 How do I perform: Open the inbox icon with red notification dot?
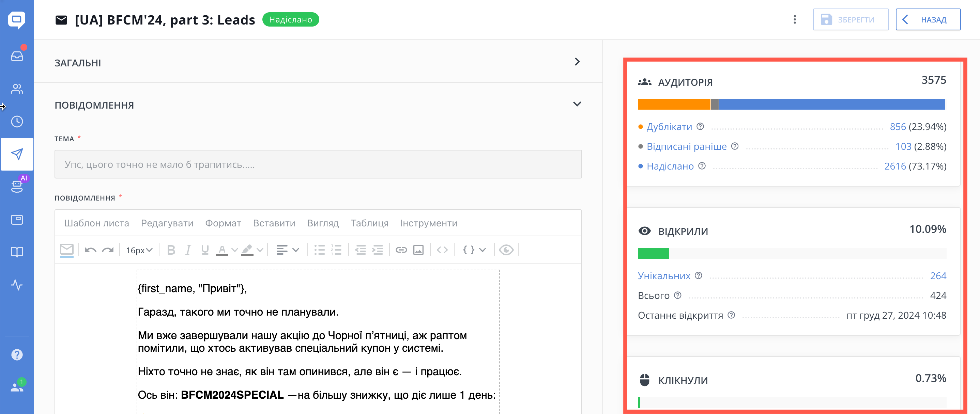pyautogui.click(x=17, y=56)
